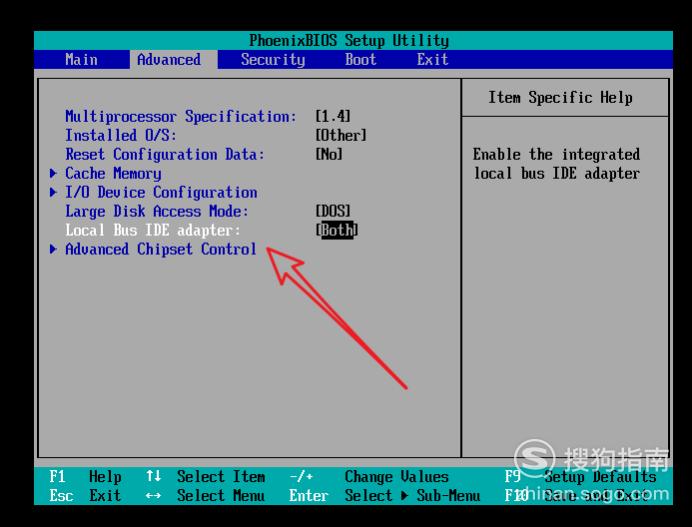Viewport: 692px width, 527px height.
Task: Select Local Bus IDE adapter label
Action: [x=153, y=230]
